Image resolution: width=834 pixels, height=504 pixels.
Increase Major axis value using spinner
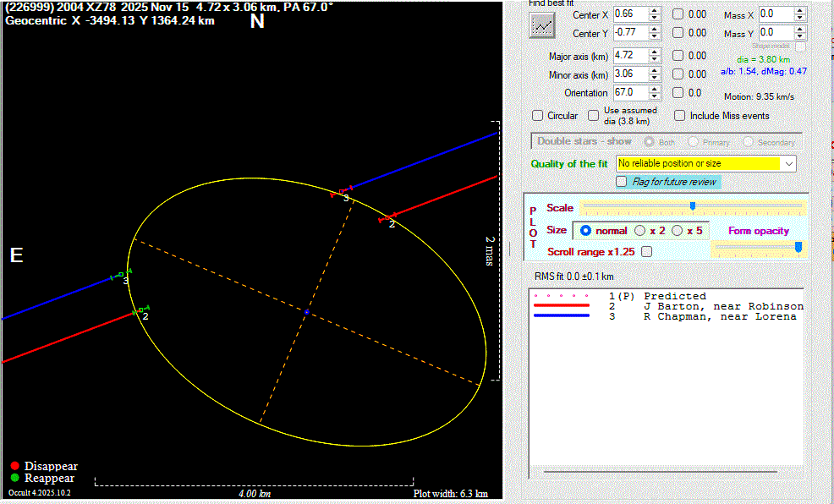(654, 52)
